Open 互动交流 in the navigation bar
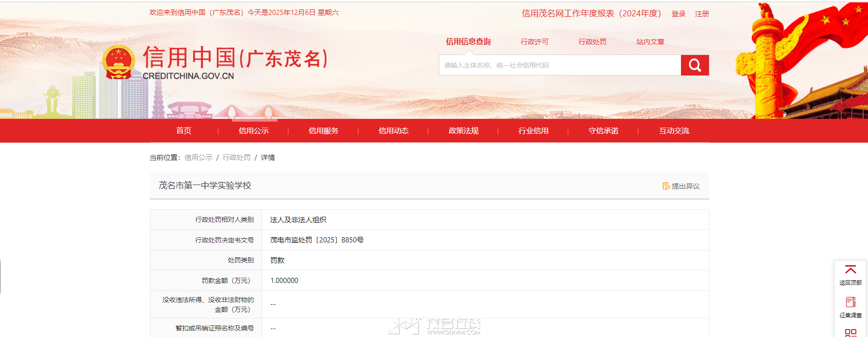 point(674,131)
